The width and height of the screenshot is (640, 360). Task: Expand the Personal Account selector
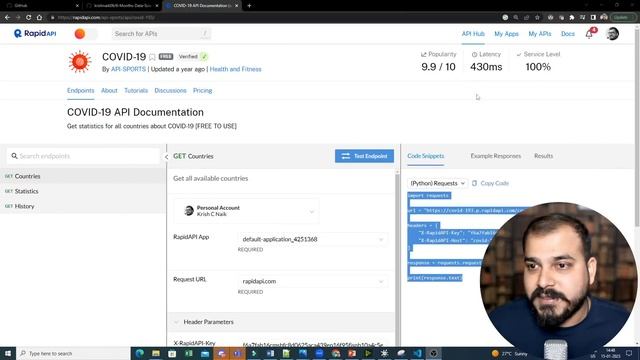tap(246, 211)
